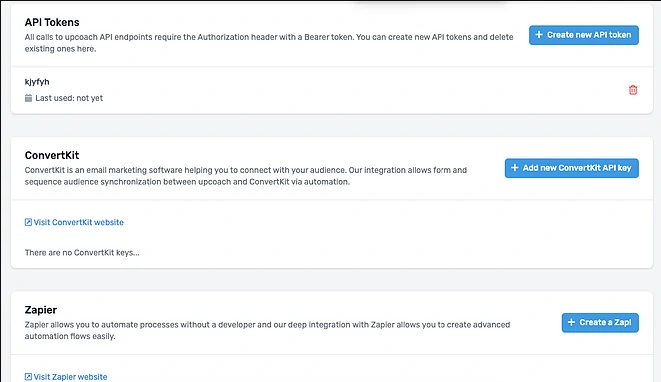Click Create new API token button

tap(584, 35)
